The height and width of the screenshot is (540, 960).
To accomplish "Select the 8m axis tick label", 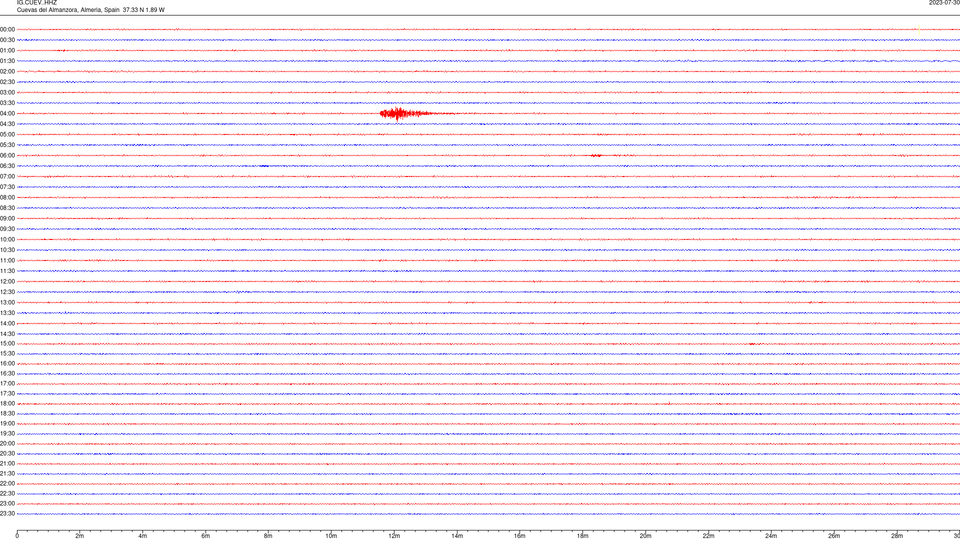I will [268, 536].
